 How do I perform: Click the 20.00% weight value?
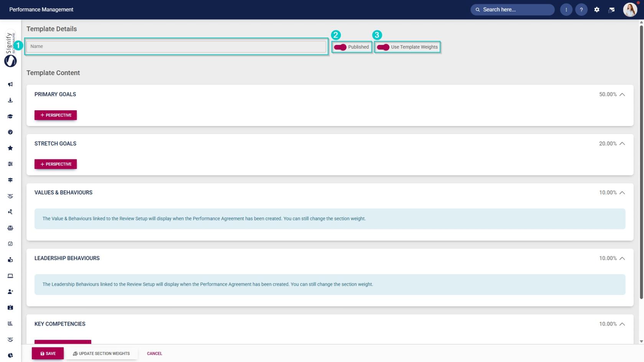coord(608,144)
